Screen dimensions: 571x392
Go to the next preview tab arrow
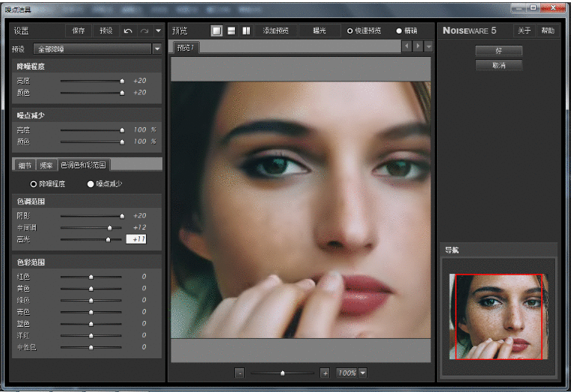[x=418, y=46]
